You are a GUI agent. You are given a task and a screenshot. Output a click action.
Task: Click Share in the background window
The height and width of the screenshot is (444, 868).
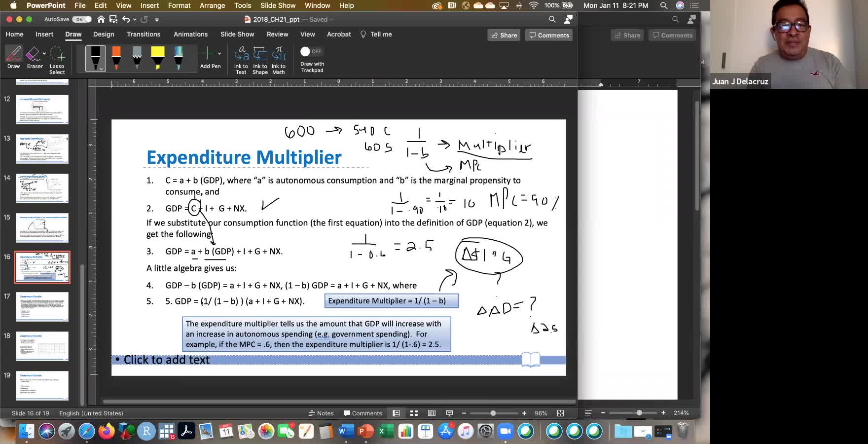point(627,35)
